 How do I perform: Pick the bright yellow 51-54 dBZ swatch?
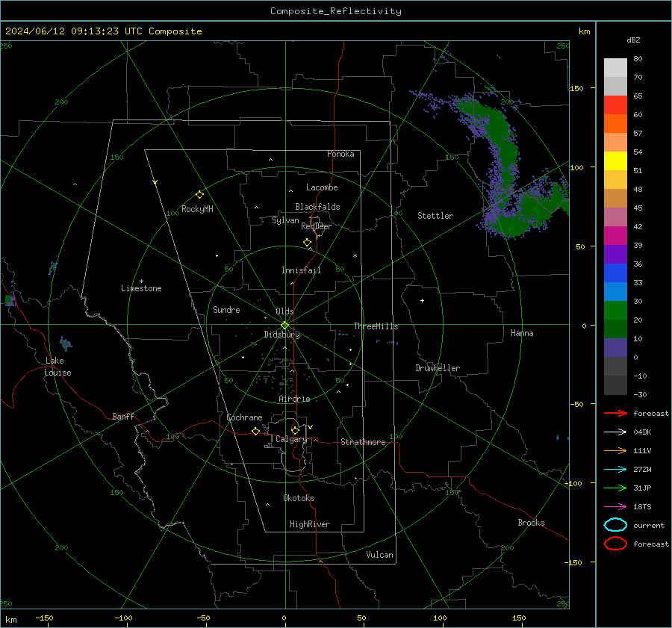615,161
